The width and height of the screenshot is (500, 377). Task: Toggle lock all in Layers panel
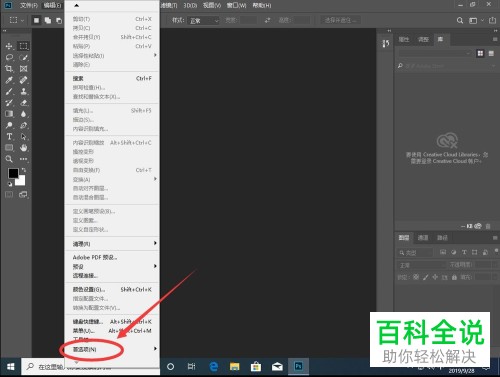(x=454, y=277)
